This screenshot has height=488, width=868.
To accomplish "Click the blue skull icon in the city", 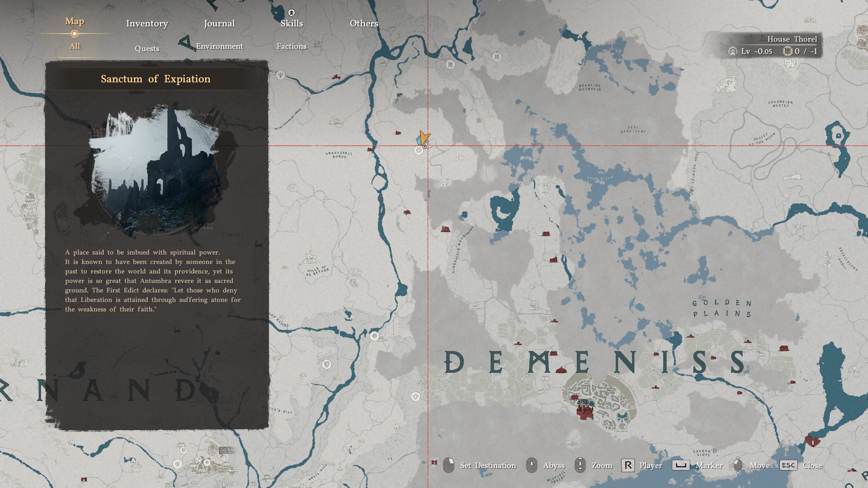I will click(x=622, y=418).
